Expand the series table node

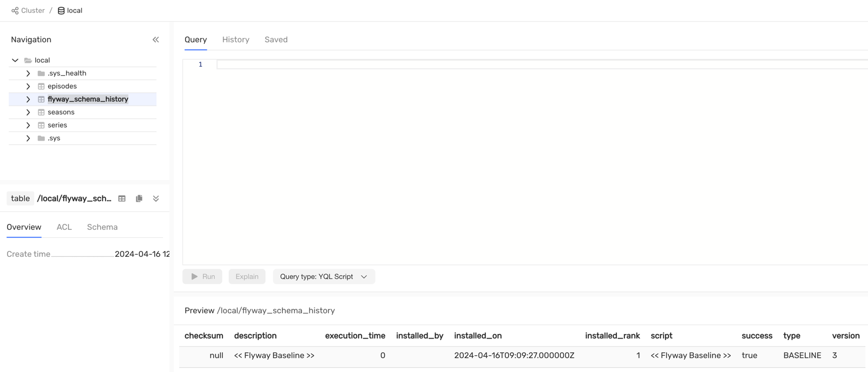[x=28, y=125]
